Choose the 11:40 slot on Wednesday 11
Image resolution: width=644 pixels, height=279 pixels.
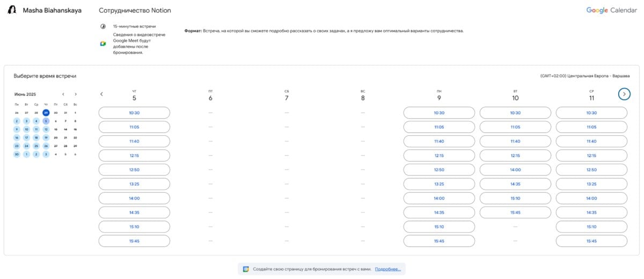coord(591,141)
